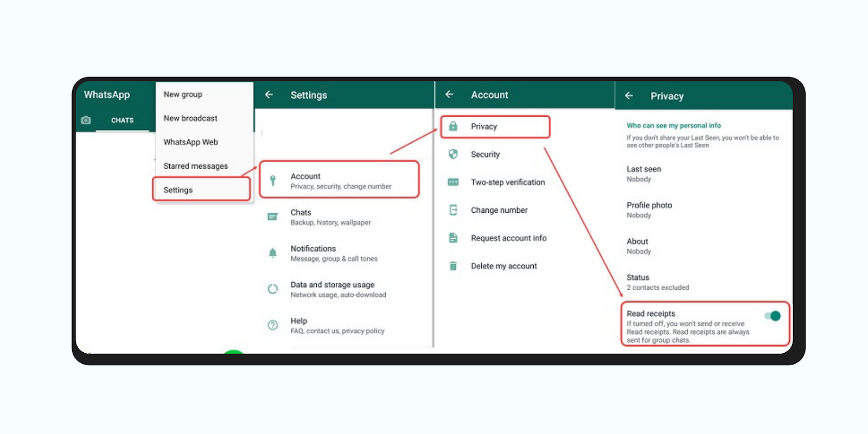Open the camera icon beside CHATS tab
868x434 pixels.
[x=86, y=120]
